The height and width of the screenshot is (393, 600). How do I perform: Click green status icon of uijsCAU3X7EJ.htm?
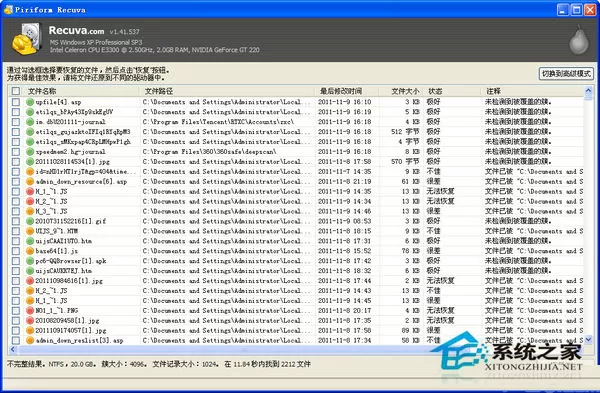tap(30, 271)
